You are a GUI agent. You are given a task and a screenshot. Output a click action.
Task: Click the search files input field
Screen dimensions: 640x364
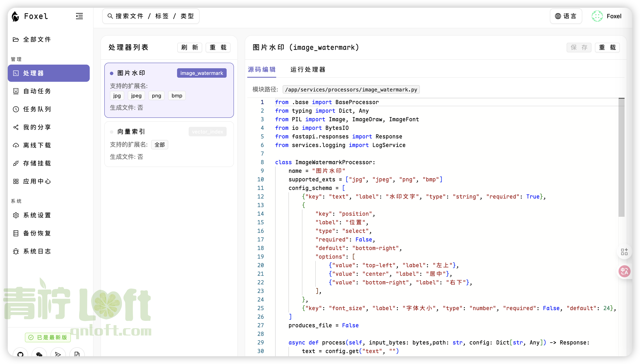pos(151,16)
